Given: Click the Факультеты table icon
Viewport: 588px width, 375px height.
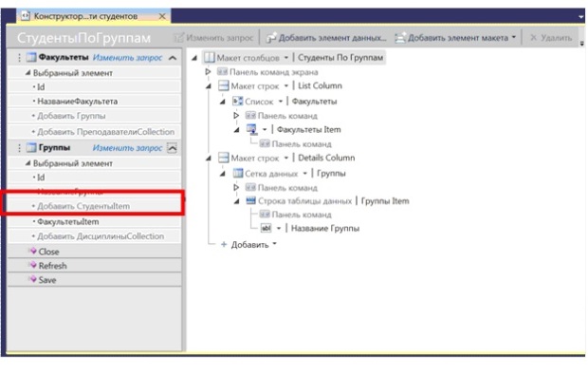Looking at the screenshot, I should coord(31,57).
